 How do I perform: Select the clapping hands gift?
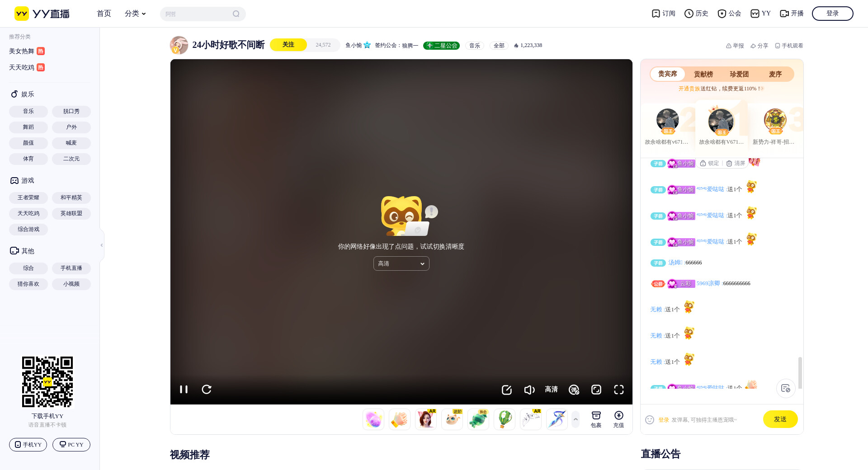coord(400,419)
